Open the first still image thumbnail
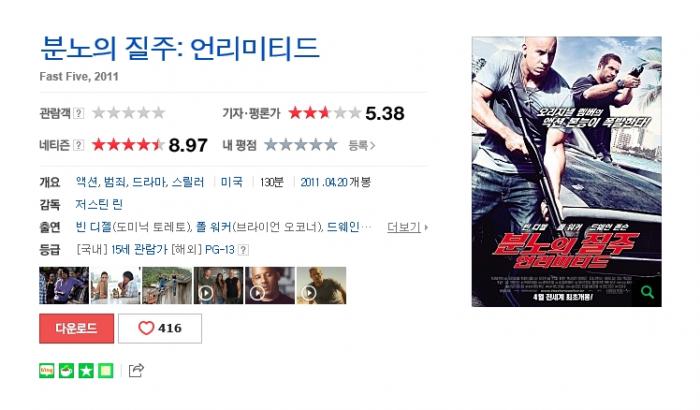 64,285
